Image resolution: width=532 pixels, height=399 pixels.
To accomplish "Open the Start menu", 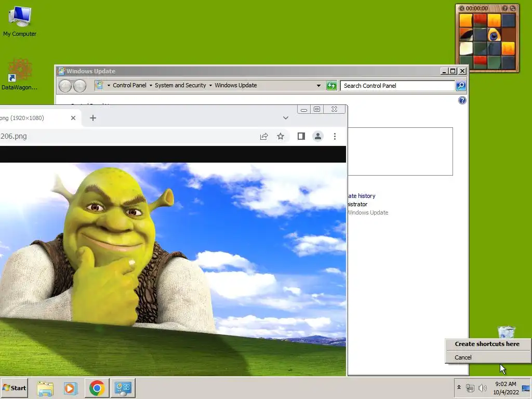I will click(x=14, y=388).
